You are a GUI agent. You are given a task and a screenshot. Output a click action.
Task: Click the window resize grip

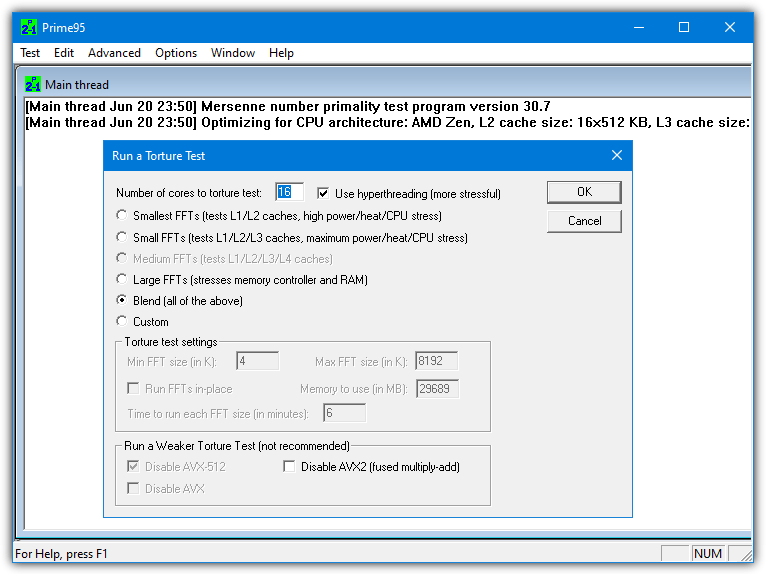tap(745, 554)
